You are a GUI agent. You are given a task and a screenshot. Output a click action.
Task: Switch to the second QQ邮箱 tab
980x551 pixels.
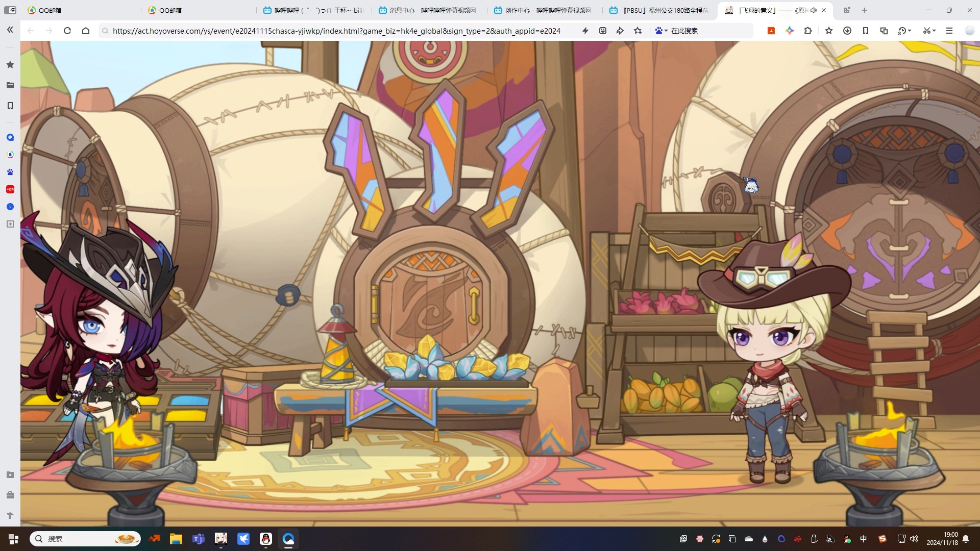(199, 10)
